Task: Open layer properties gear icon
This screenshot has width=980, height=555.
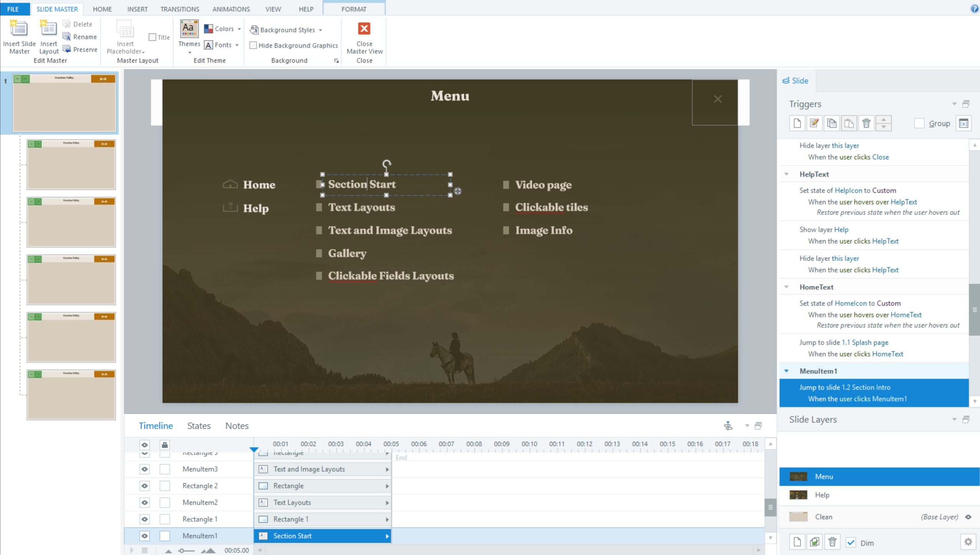Action: [968, 542]
